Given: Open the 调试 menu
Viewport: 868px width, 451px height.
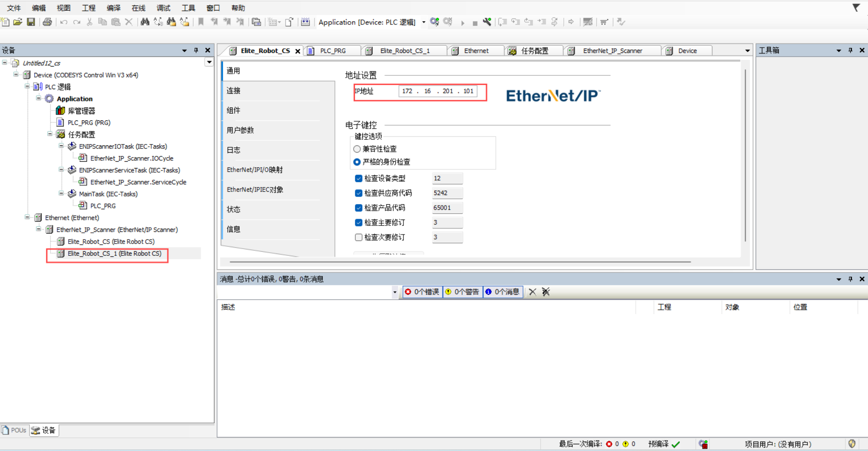Looking at the screenshot, I should coord(163,8).
